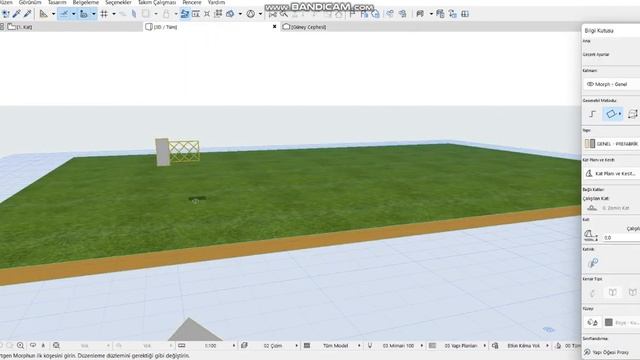Open the Tasarım menu
Viewport: 640px width, 360px height.
57,2
